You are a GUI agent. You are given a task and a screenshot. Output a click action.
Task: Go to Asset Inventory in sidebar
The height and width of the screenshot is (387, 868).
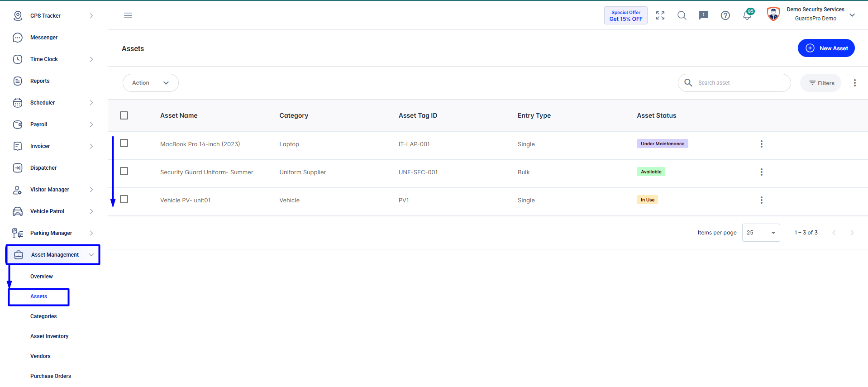(x=49, y=336)
